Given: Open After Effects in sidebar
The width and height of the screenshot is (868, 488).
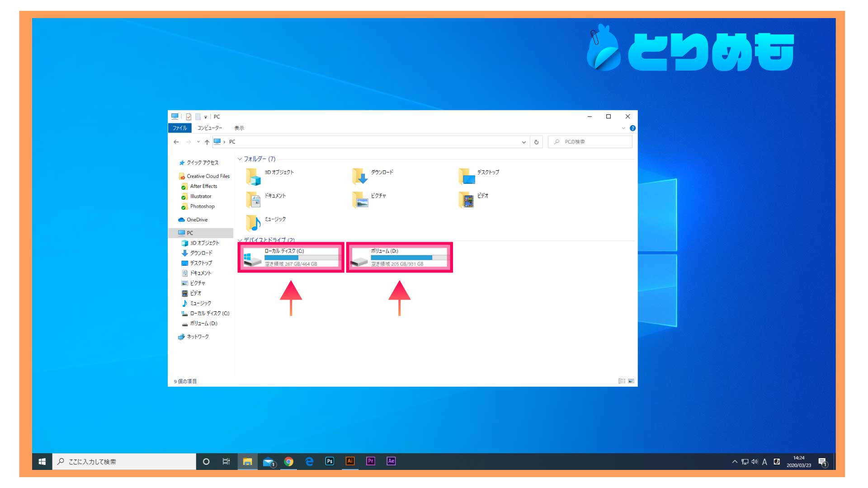Looking at the screenshot, I should tap(203, 186).
